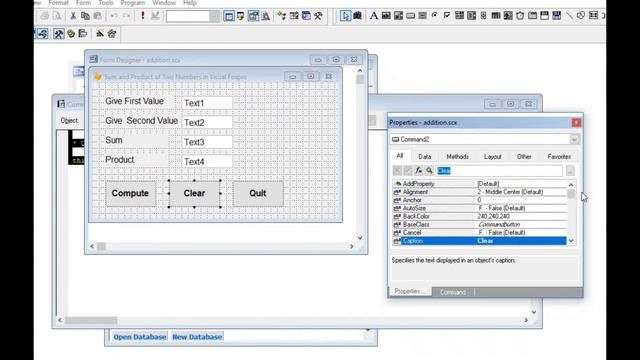Choose the Image control tool

508,16
